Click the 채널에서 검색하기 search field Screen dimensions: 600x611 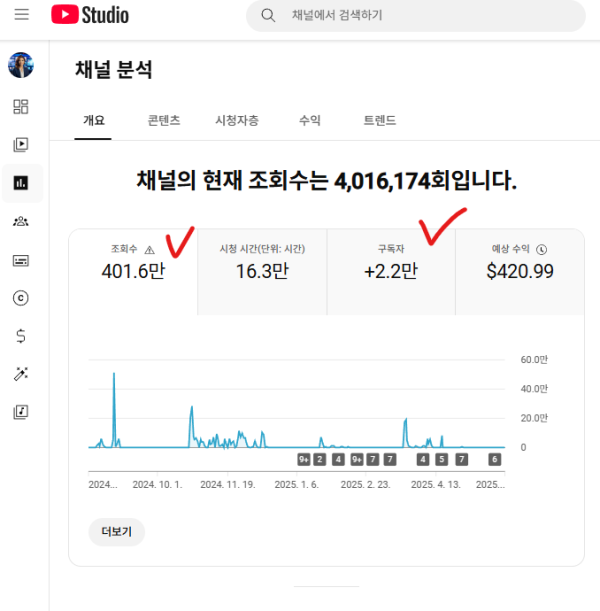point(416,16)
